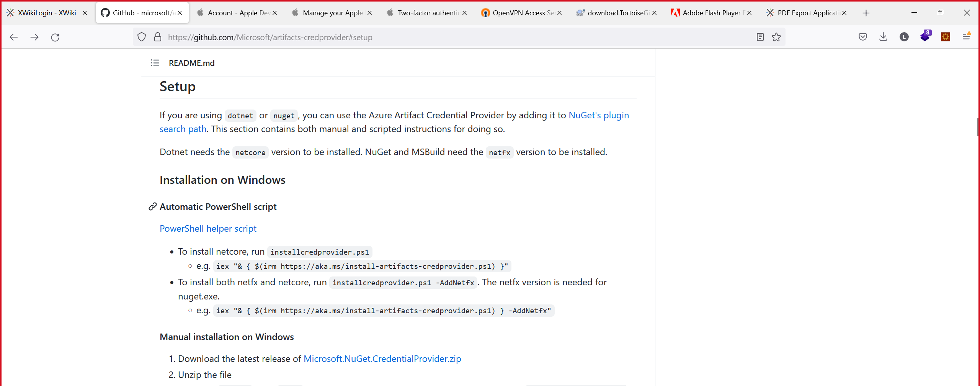Click the inline code 'nuget'
Screen dimensions: 980x386
(284, 116)
